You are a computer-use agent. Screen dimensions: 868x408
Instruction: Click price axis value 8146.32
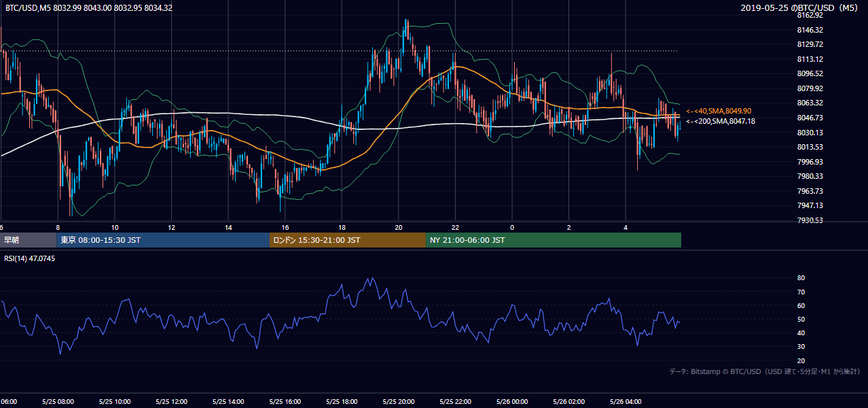[x=810, y=30]
